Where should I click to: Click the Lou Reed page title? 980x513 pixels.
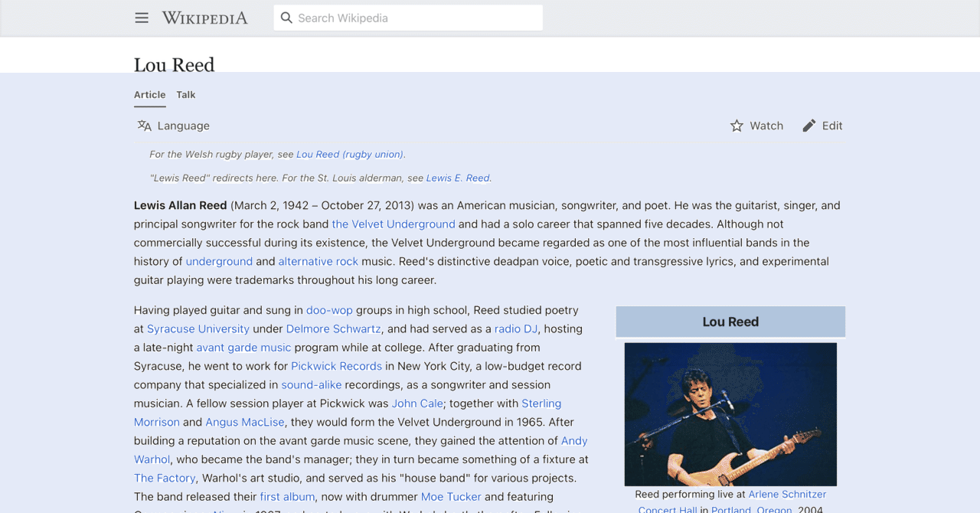coord(175,65)
